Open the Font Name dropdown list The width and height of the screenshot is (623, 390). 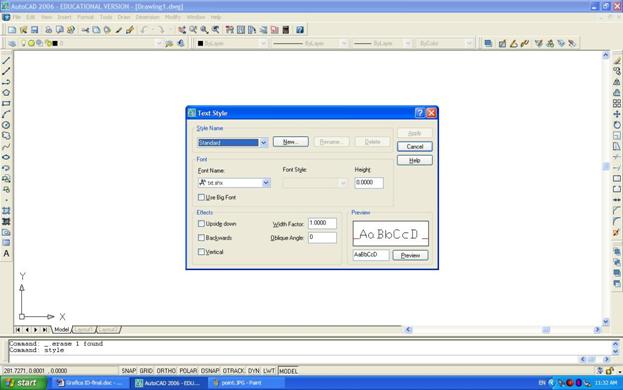pyautogui.click(x=266, y=183)
